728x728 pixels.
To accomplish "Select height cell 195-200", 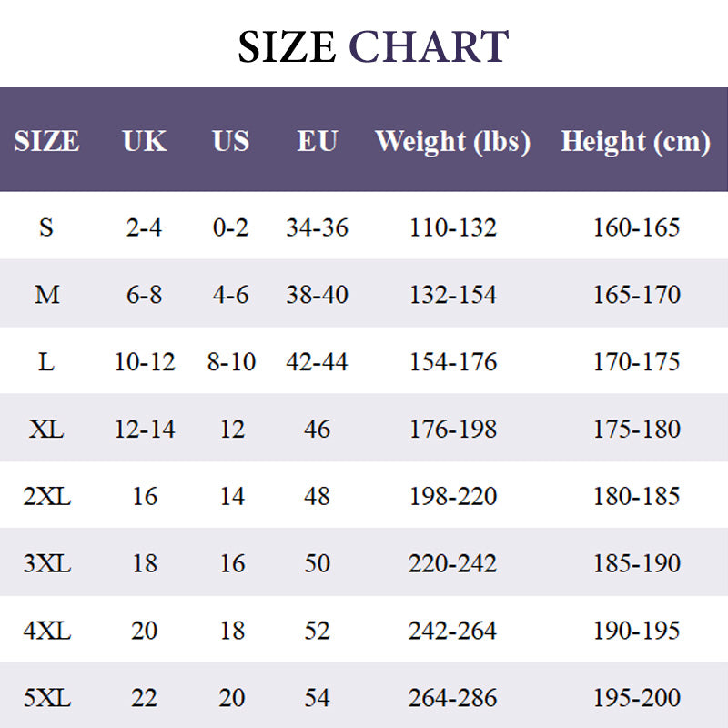I will point(636,698).
